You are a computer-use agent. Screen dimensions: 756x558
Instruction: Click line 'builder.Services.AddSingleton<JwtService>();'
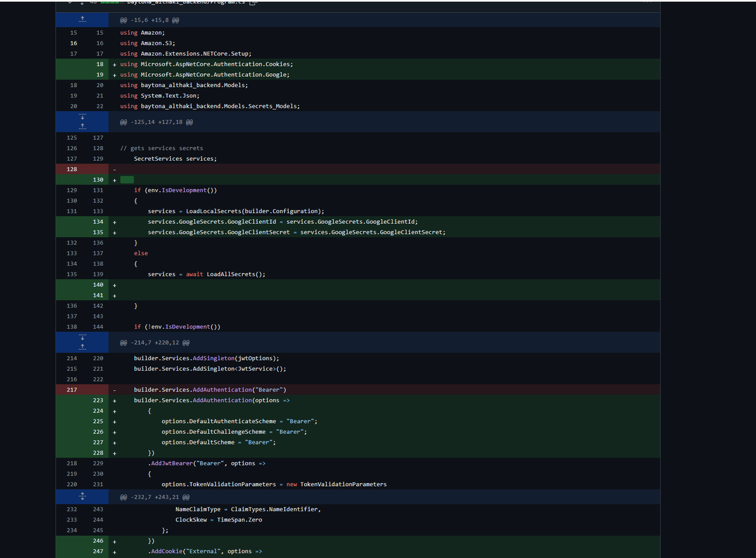(x=210, y=369)
